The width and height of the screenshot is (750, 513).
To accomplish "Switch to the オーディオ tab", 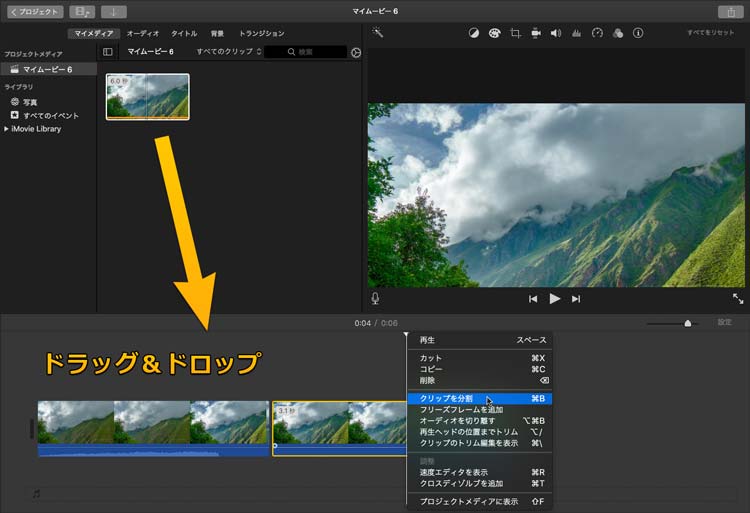I will tap(143, 33).
